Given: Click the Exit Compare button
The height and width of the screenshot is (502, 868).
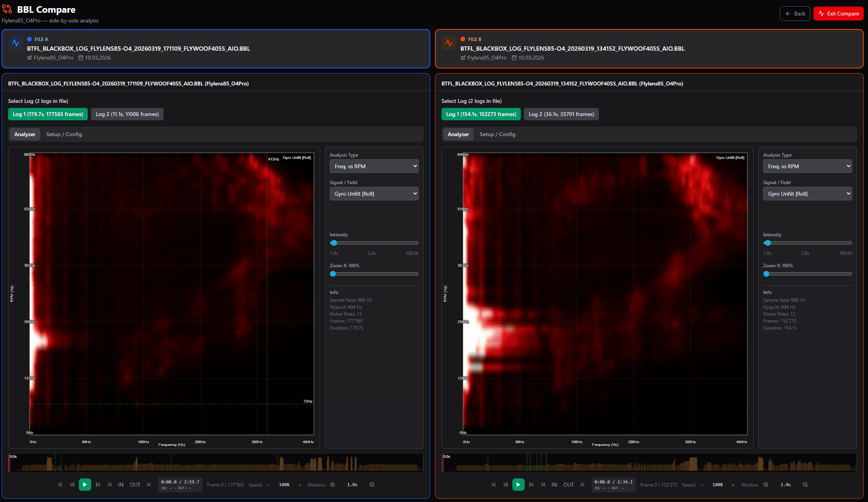Looking at the screenshot, I should coord(838,13).
